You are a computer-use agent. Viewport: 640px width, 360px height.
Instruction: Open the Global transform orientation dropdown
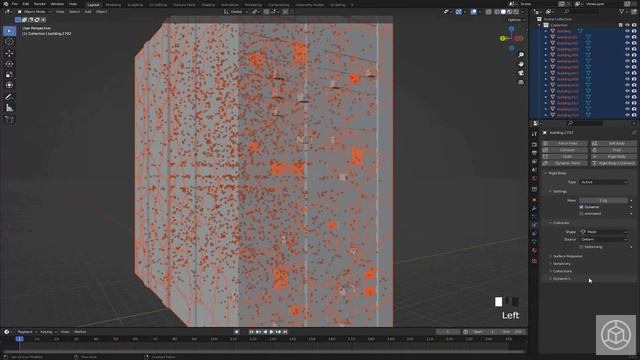coord(236,12)
